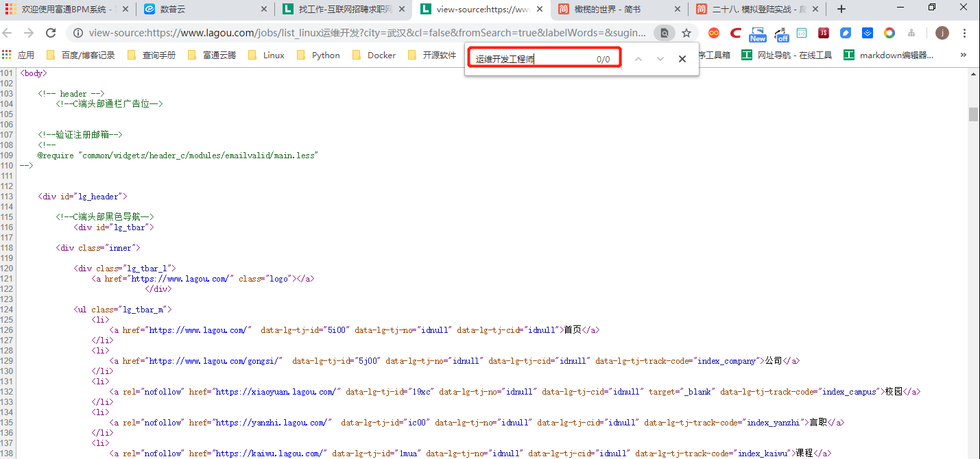980x459 pixels.
Task: Open the blue download-arrow extension
Action: (867, 33)
